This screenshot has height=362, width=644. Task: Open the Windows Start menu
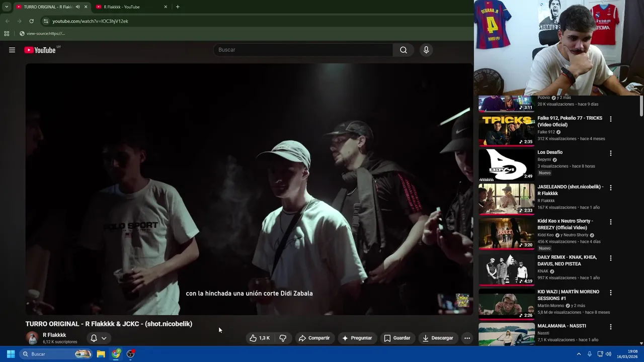click(11, 354)
